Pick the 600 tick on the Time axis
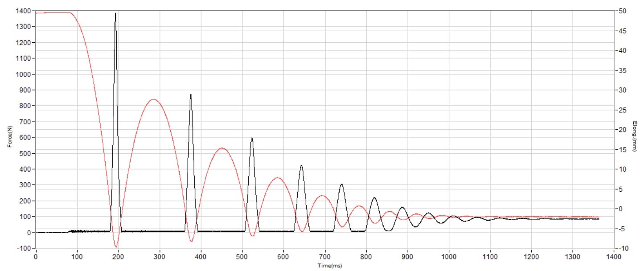Viewport: 644px width, 271px height. tap(283, 257)
